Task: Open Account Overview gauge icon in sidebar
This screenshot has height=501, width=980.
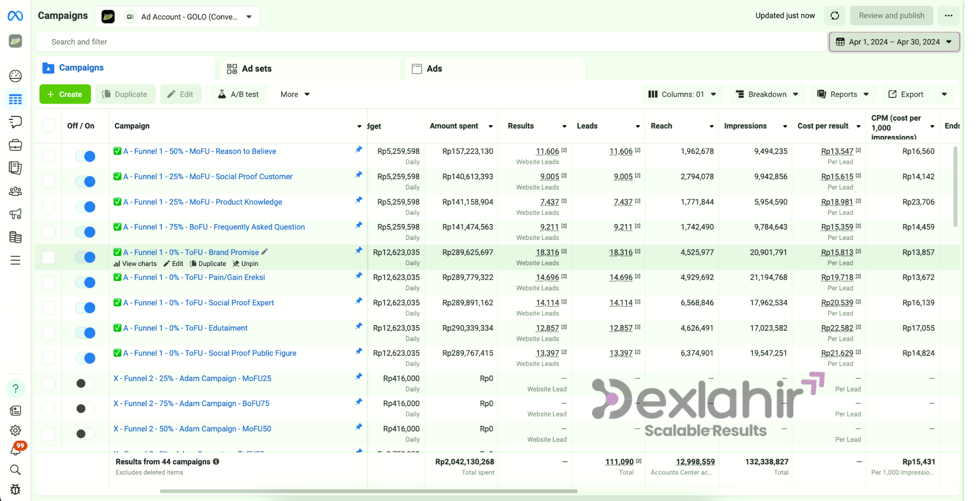Action: coord(15,76)
